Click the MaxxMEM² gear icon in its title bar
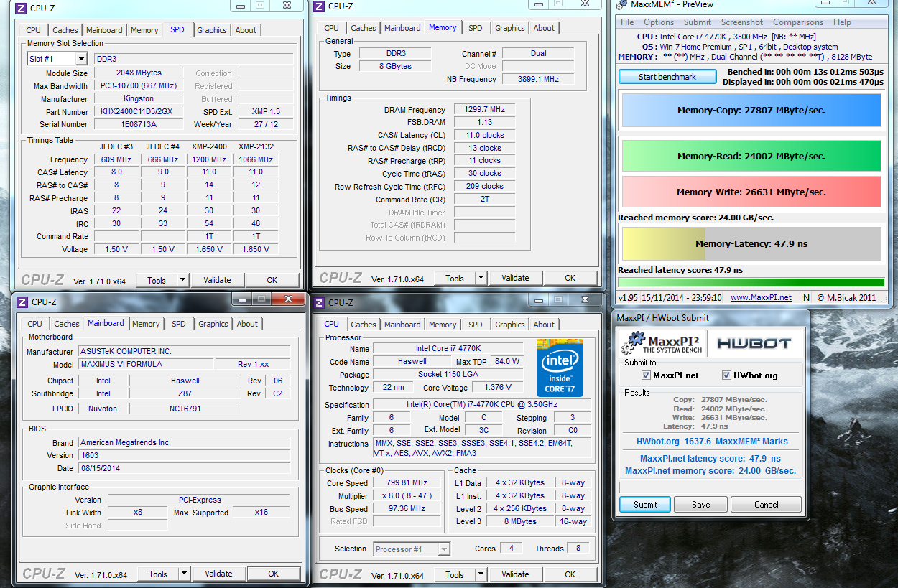This screenshot has width=898, height=588. pyautogui.click(x=622, y=5)
